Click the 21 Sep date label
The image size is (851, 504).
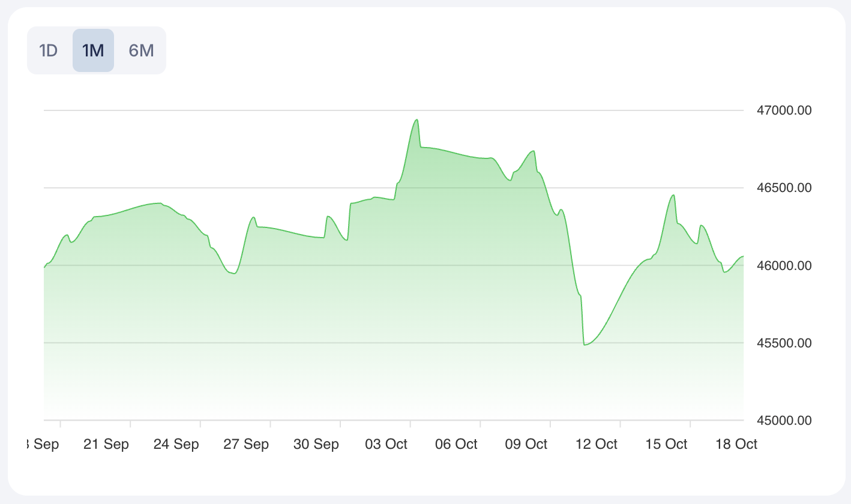(106, 444)
